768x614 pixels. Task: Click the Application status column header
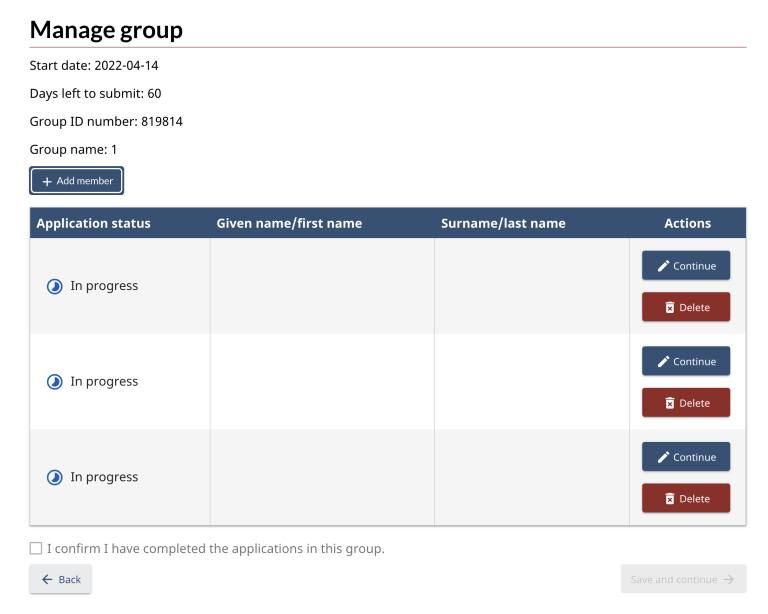pyautogui.click(x=94, y=223)
